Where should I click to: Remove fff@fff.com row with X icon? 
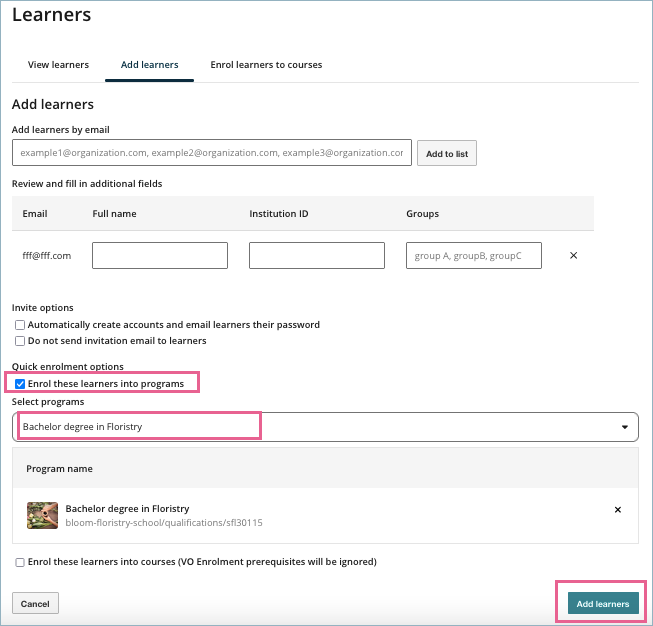573,256
